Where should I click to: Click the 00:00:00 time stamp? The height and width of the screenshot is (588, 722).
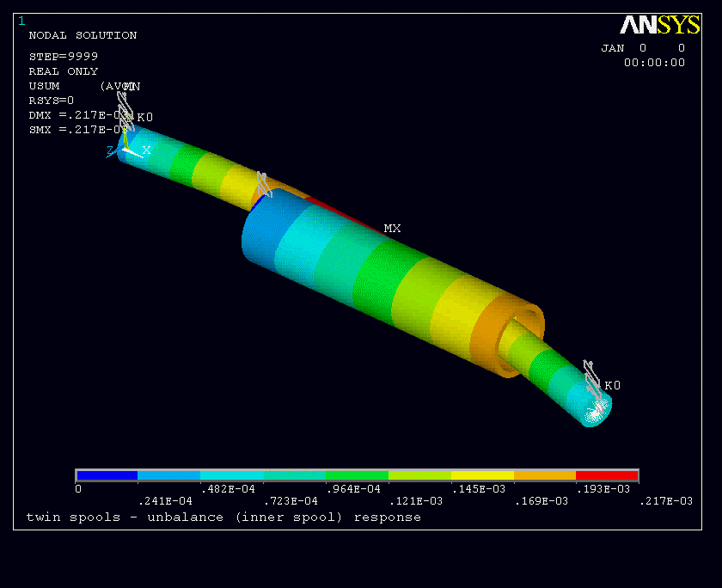(654, 63)
